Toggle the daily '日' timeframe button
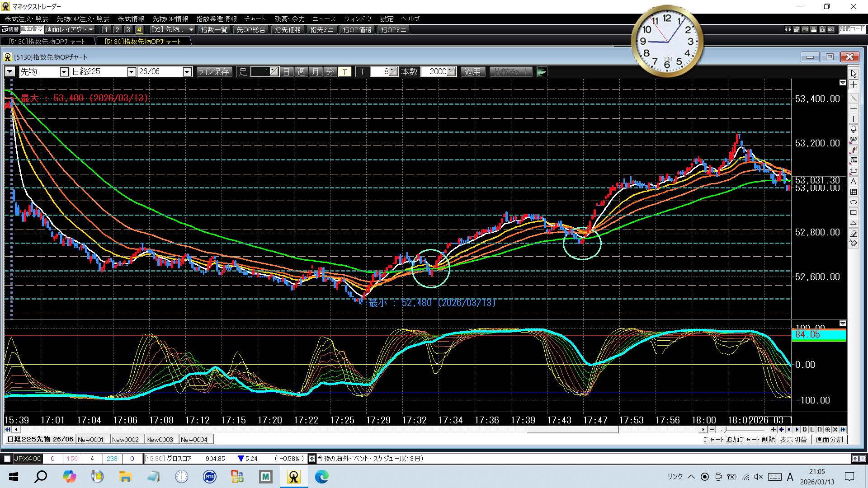 tap(286, 72)
